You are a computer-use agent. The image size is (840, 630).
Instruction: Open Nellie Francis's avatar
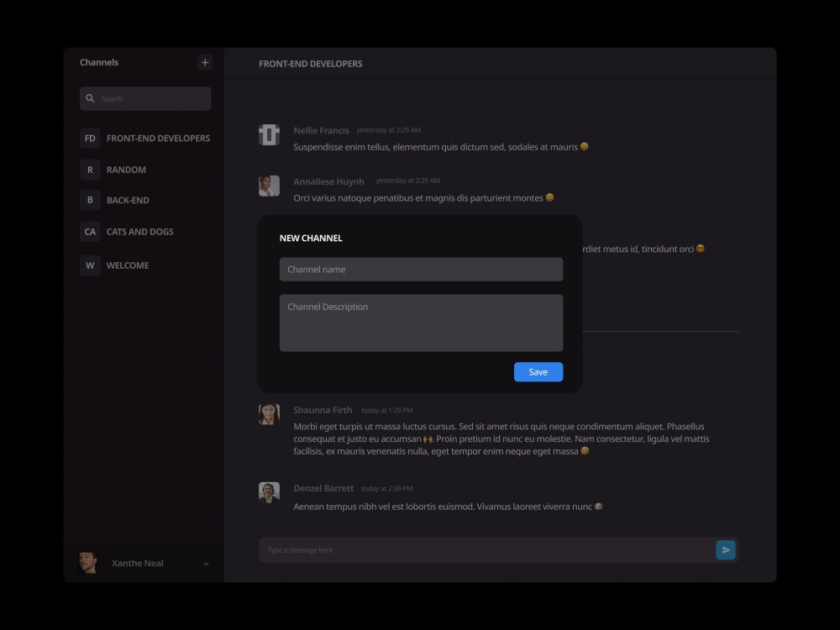coord(269,135)
